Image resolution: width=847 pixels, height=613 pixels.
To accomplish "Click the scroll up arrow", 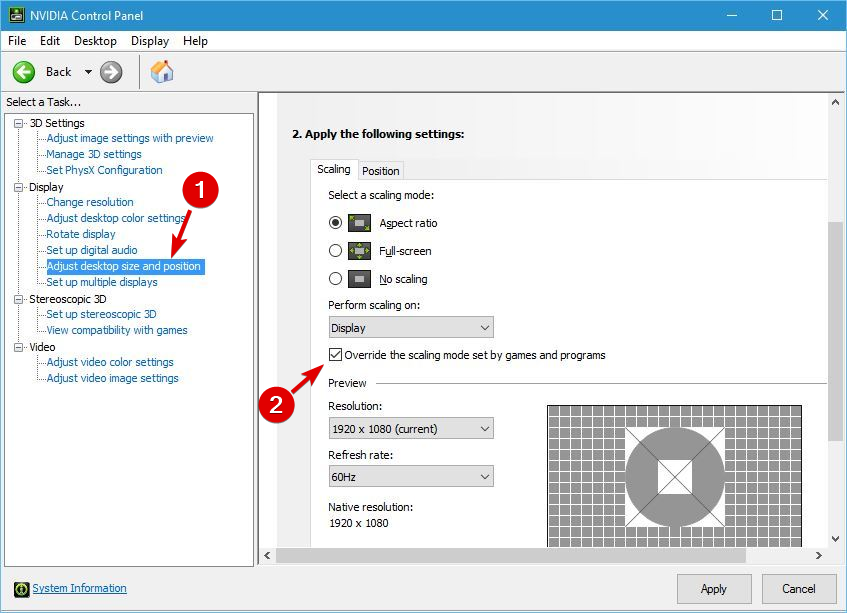I will click(835, 102).
